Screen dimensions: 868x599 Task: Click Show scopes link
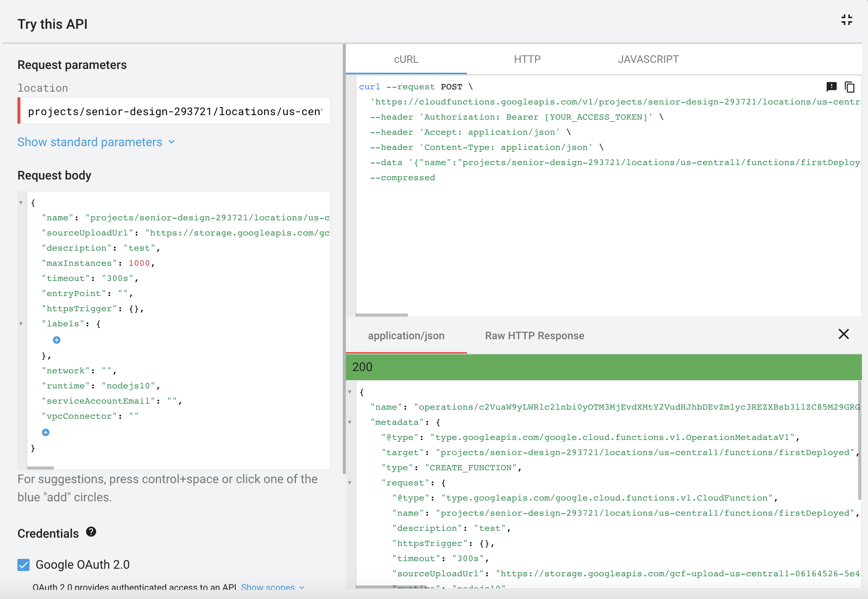coord(268,587)
